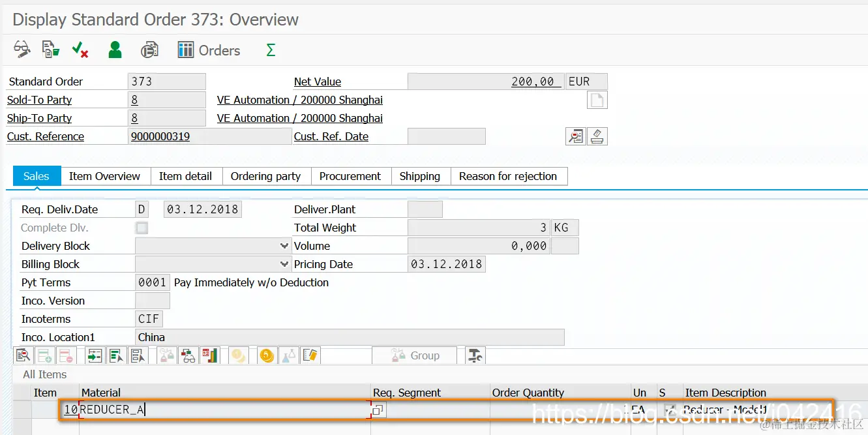868x435 pixels.
Task: Click the Pricing Date field
Action: coord(447,264)
